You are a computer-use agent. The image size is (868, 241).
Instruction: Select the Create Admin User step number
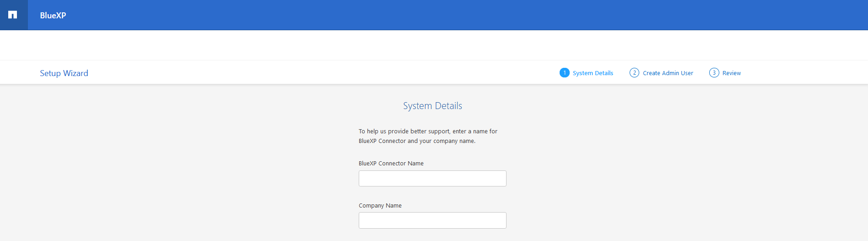[x=634, y=73]
